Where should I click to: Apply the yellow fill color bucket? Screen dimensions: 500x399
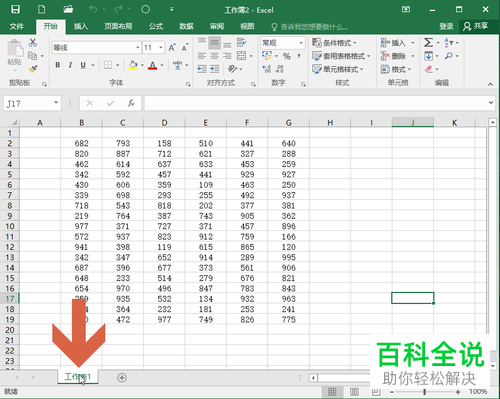click(x=133, y=65)
